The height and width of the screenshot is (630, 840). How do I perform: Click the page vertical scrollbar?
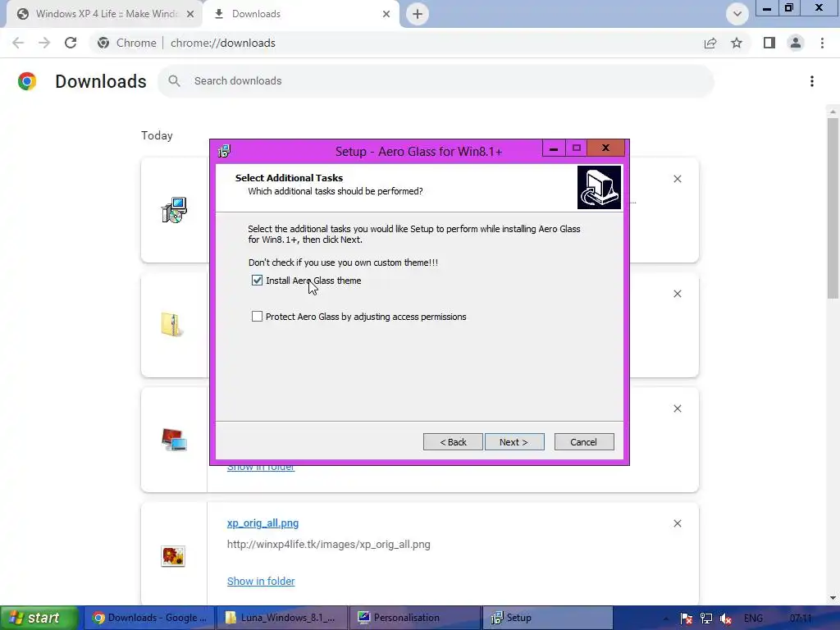click(x=833, y=208)
